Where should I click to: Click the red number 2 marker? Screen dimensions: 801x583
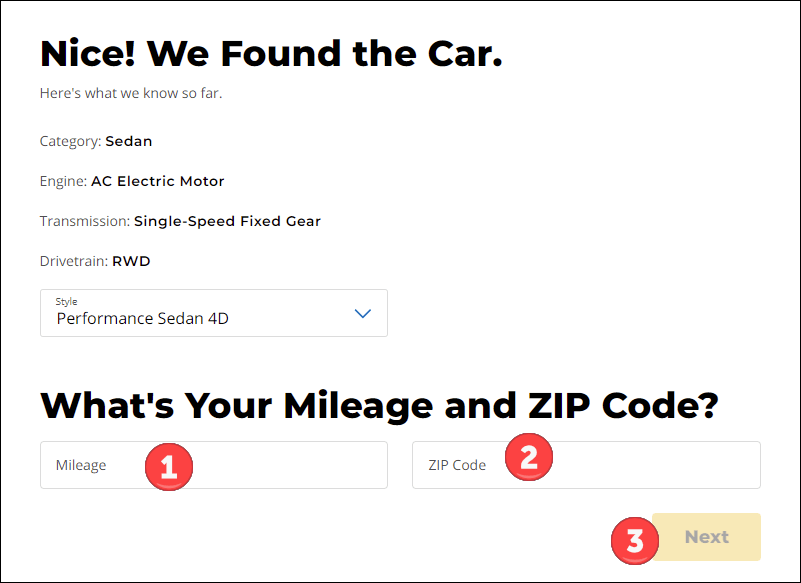(x=529, y=457)
